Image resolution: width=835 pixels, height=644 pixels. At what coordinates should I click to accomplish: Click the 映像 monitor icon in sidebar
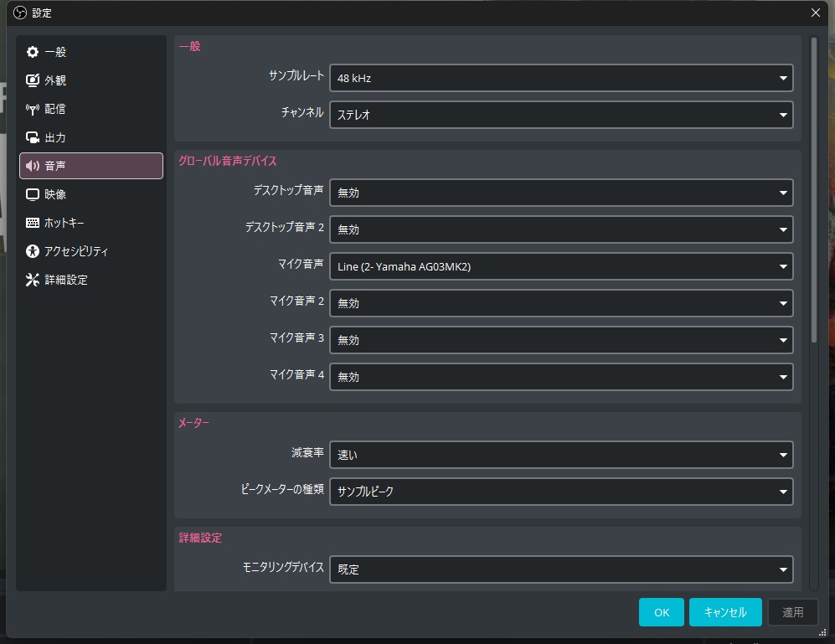(x=33, y=194)
